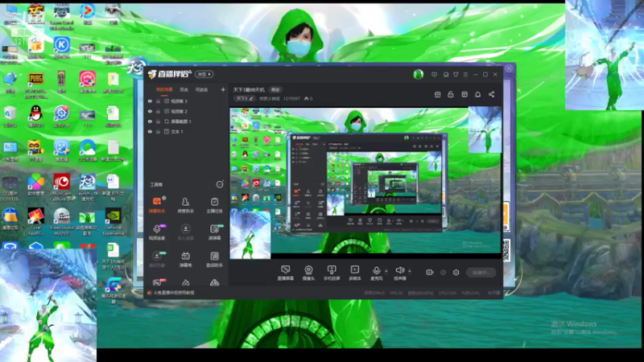Viewport: 644px width, 362px height.
Task: Open the 读弹幕 tool
Action: [214, 232]
